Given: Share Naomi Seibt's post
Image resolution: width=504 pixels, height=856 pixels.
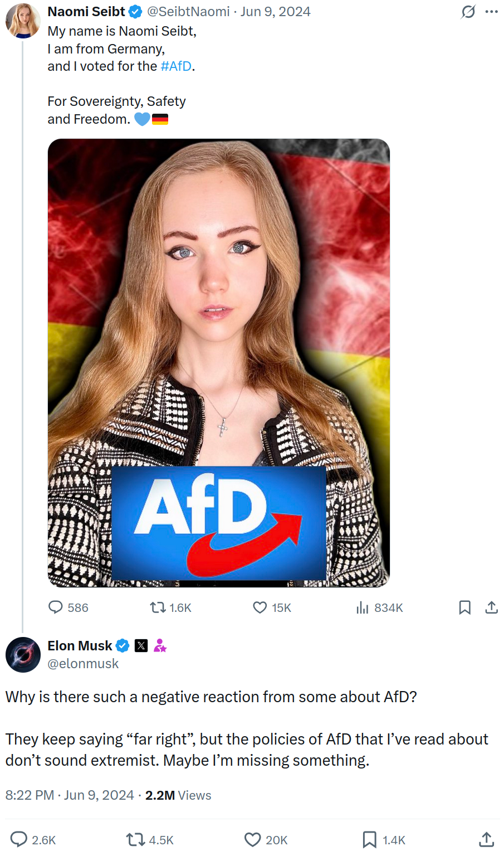Looking at the screenshot, I should [x=491, y=607].
